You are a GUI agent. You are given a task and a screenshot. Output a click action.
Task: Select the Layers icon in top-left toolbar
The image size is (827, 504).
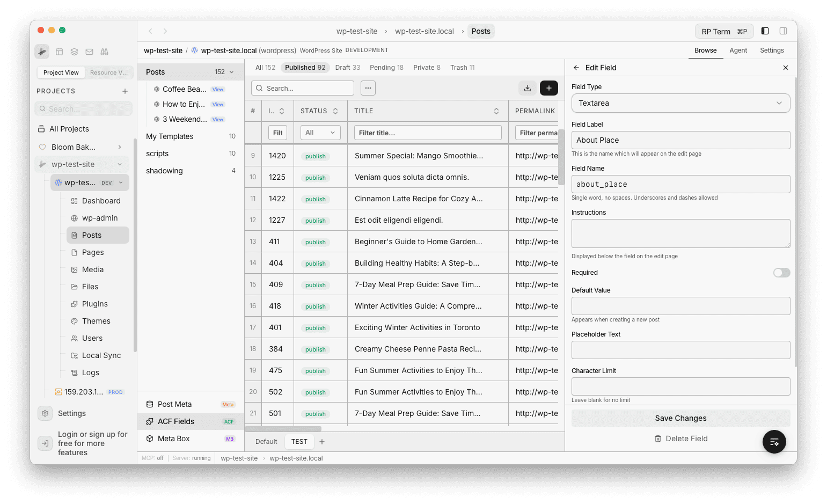(x=74, y=51)
